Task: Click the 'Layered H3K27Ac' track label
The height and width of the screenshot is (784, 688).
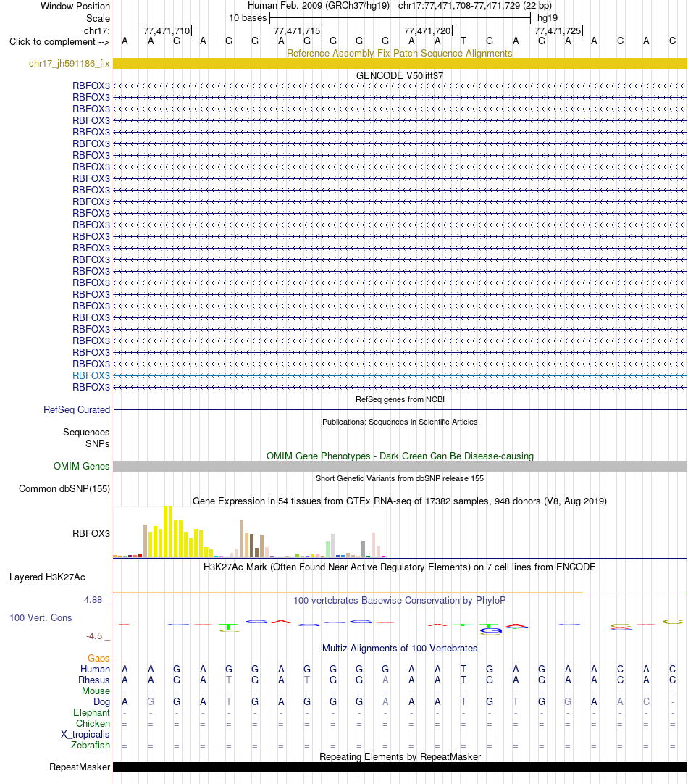Action: pyautogui.click(x=47, y=577)
